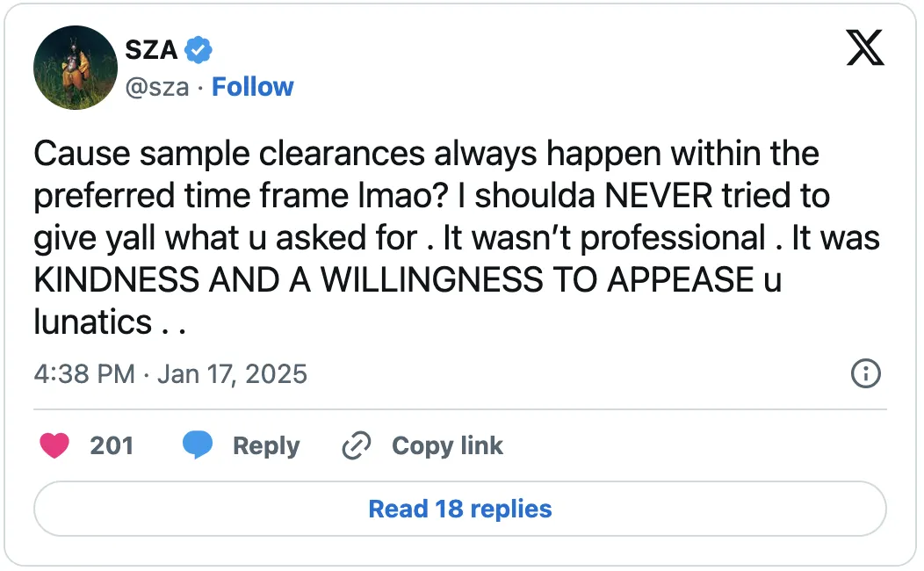Screen dimensions: 924x571
Task: Click the word NEVER in the tweet
Action: coord(659,196)
